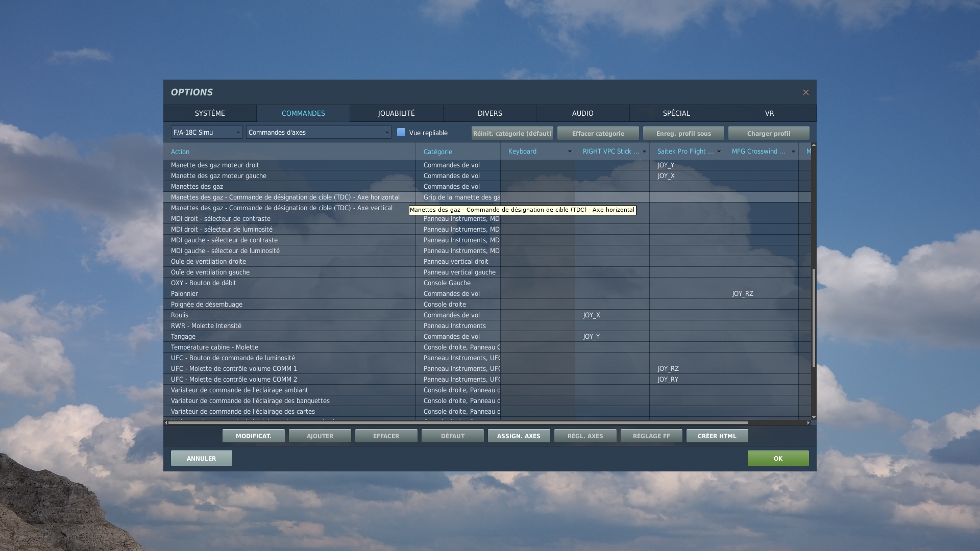This screenshot has width=980, height=551.
Task: Click the horizontal scrollbar of the table
Action: point(458,422)
